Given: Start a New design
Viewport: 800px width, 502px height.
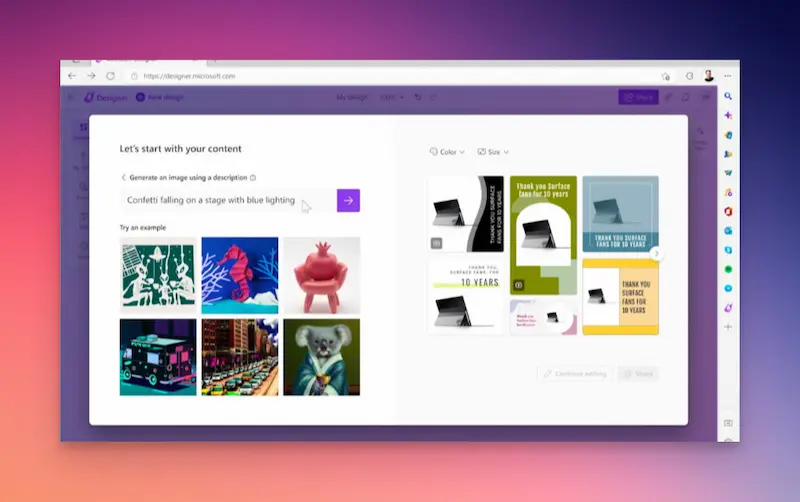Looking at the screenshot, I should (x=160, y=97).
